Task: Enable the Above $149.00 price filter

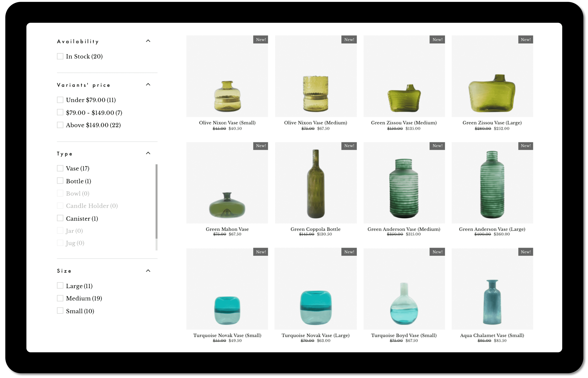Action: click(60, 125)
